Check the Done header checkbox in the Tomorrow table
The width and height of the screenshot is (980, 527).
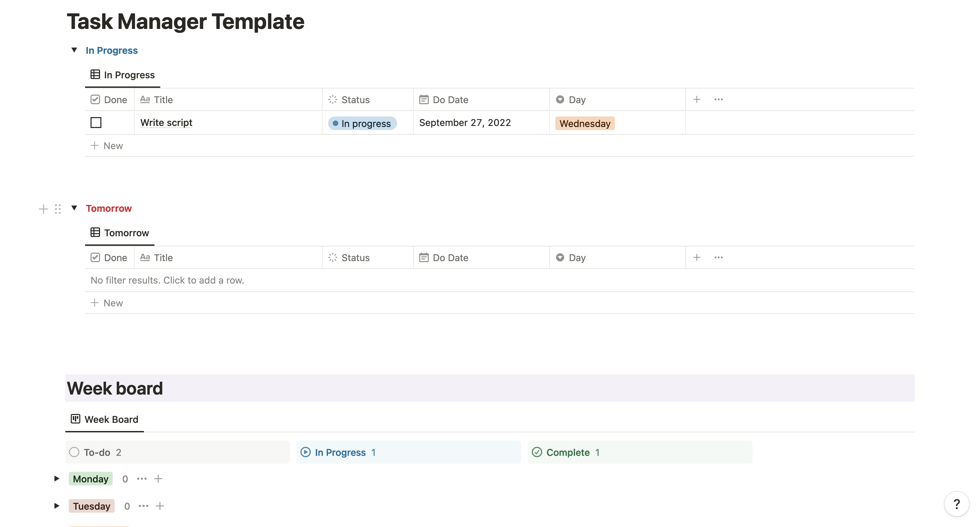(96, 257)
